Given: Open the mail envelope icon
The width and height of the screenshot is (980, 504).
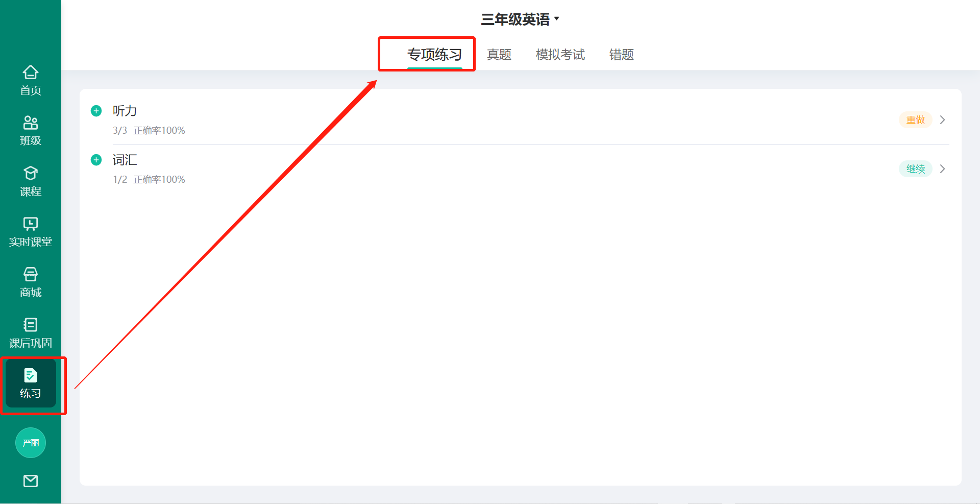Looking at the screenshot, I should click(x=31, y=481).
